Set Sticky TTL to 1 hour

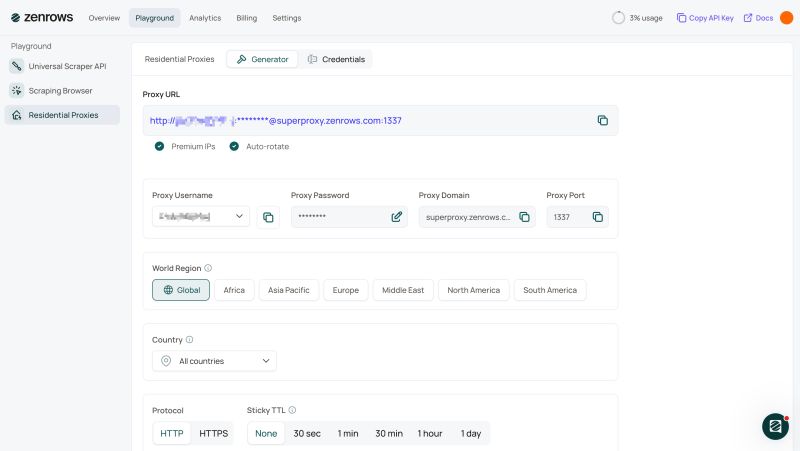pos(430,433)
